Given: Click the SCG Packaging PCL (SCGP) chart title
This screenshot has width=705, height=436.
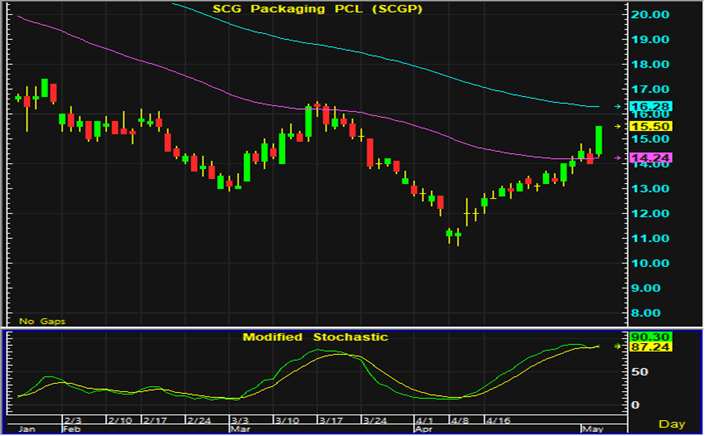Looking at the screenshot, I should tap(314, 8).
